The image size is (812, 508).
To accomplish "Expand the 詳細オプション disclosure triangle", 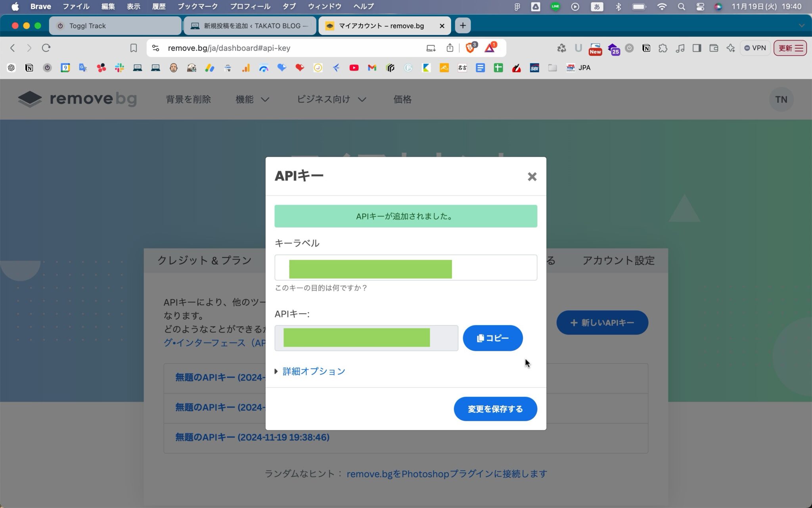I will click(x=277, y=371).
